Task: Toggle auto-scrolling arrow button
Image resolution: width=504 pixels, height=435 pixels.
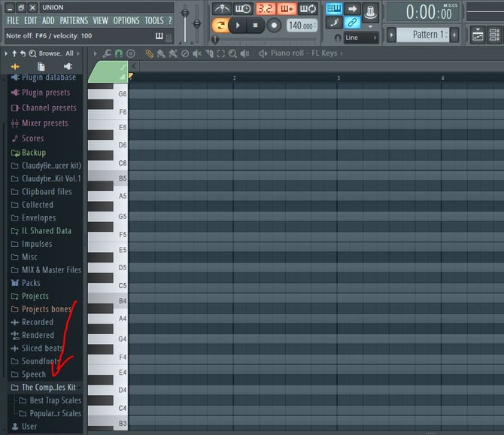Action: 352,9
